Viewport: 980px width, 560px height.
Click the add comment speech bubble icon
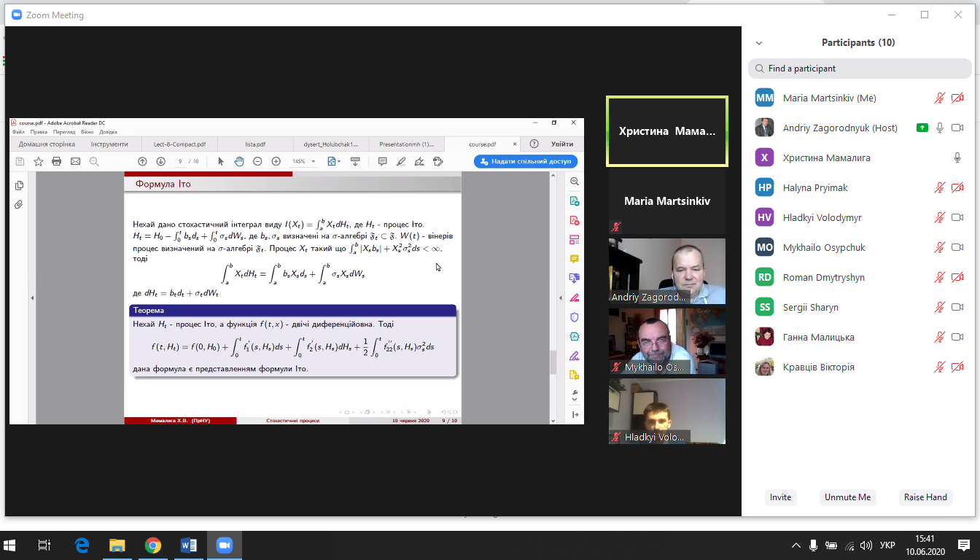point(382,161)
